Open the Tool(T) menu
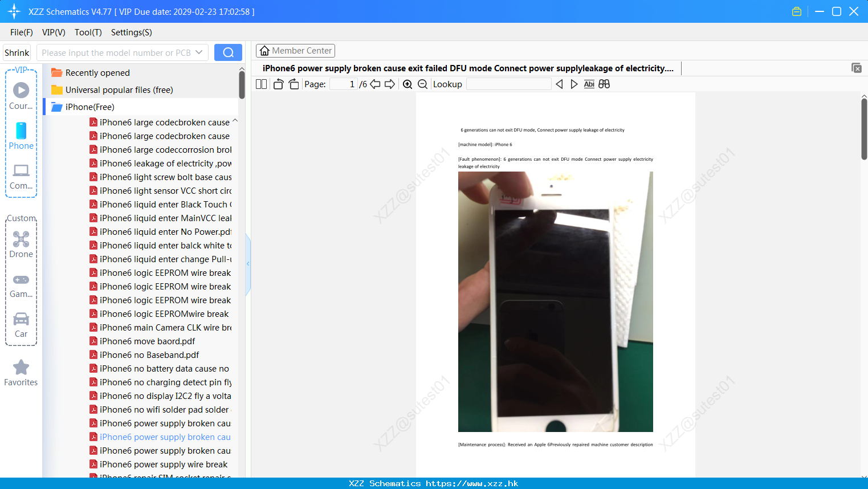868x489 pixels. point(88,32)
